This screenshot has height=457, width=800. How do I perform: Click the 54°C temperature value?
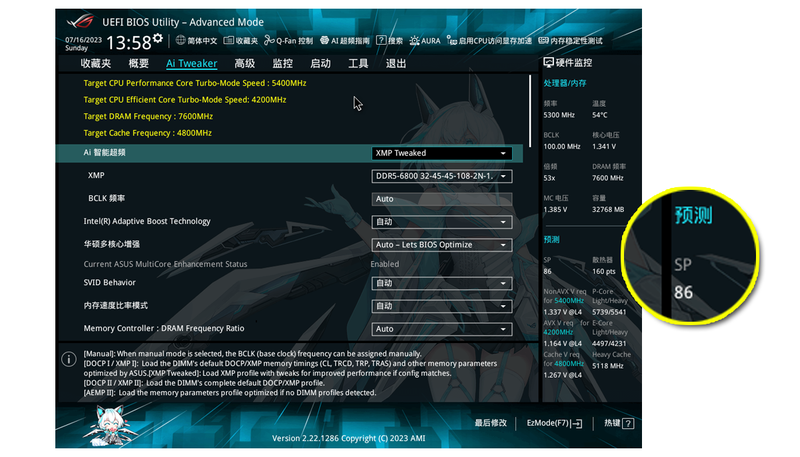(599, 115)
